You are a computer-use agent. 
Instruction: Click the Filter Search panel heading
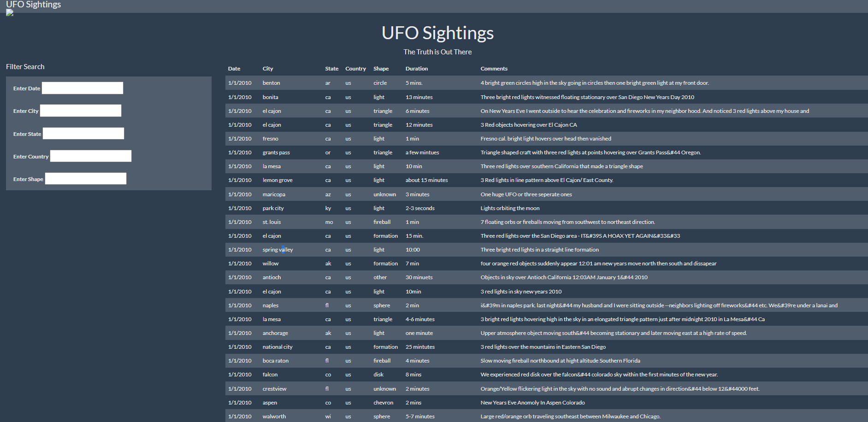click(25, 66)
